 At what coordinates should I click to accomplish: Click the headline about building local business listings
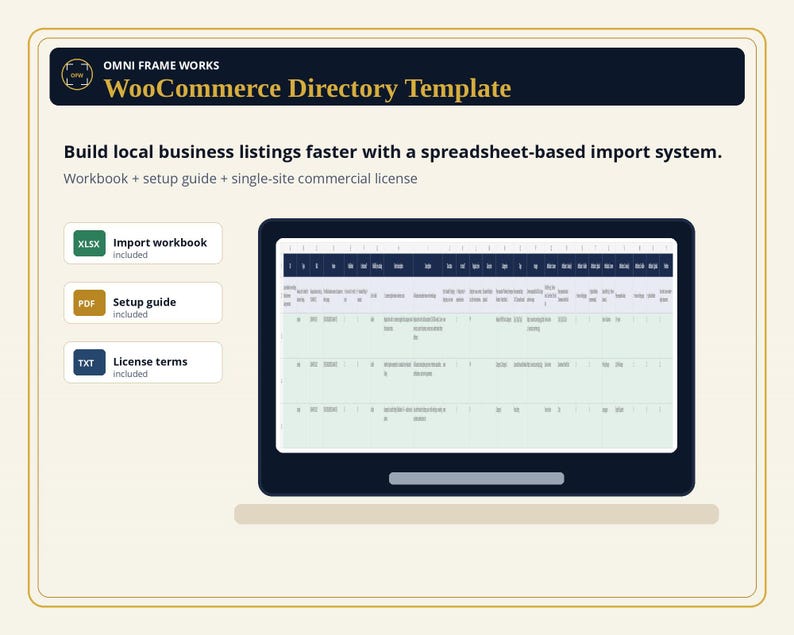[392, 151]
